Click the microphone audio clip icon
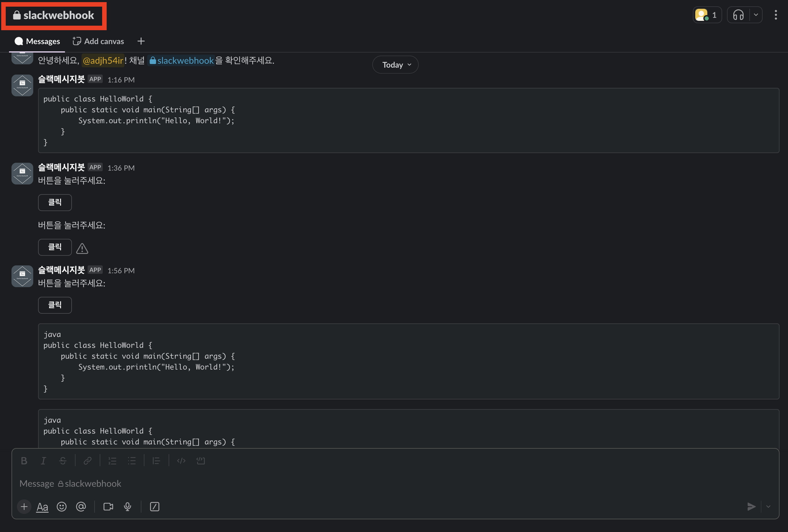Image resolution: width=788 pixels, height=532 pixels. [x=128, y=507]
